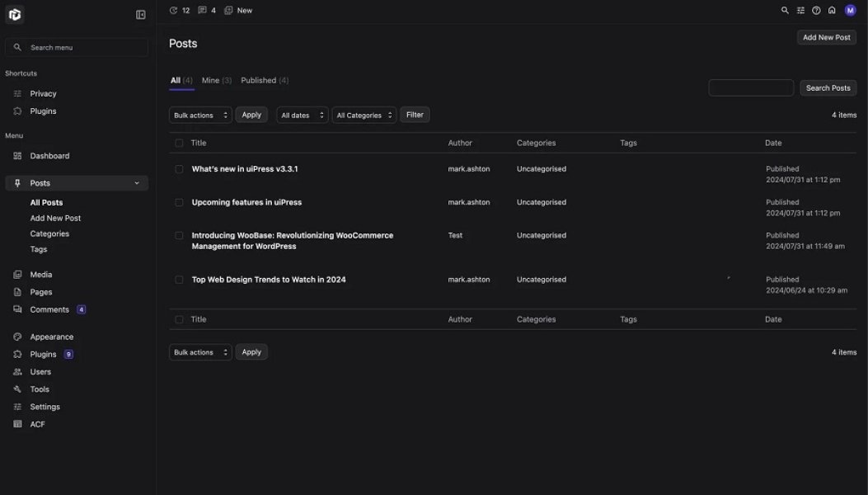This screenshot has width=868, height=495.
Task: Open the All Categories dropdown
Action: tap(364, 115)
